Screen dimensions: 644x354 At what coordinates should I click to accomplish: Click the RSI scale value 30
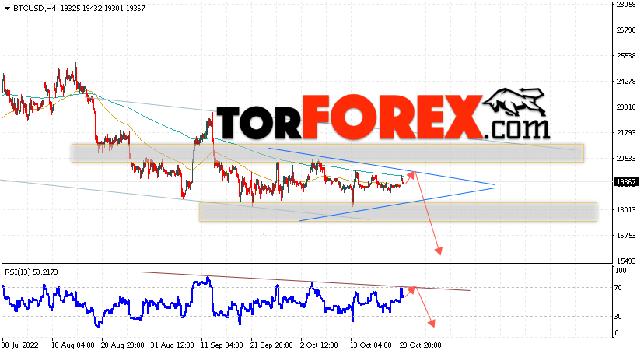[618, 317]
